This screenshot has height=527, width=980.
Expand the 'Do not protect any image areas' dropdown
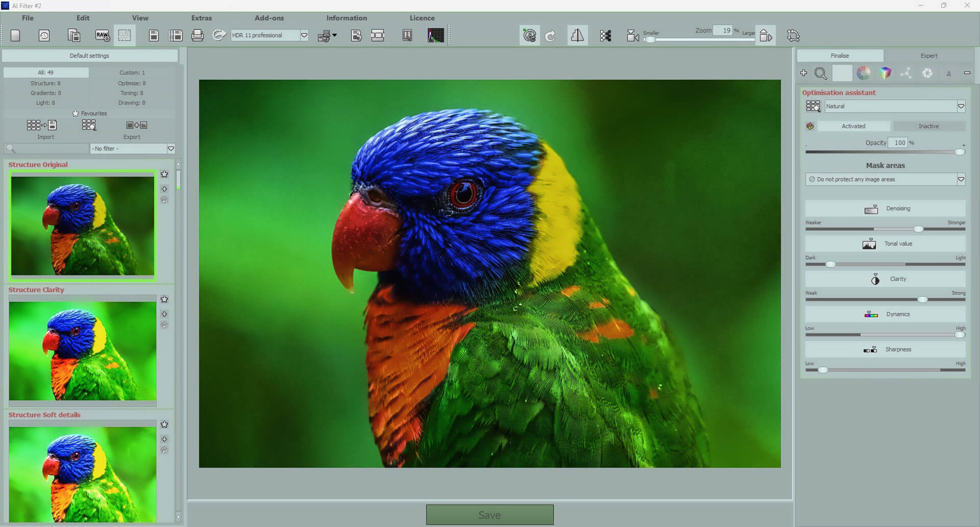pos(962,179)
